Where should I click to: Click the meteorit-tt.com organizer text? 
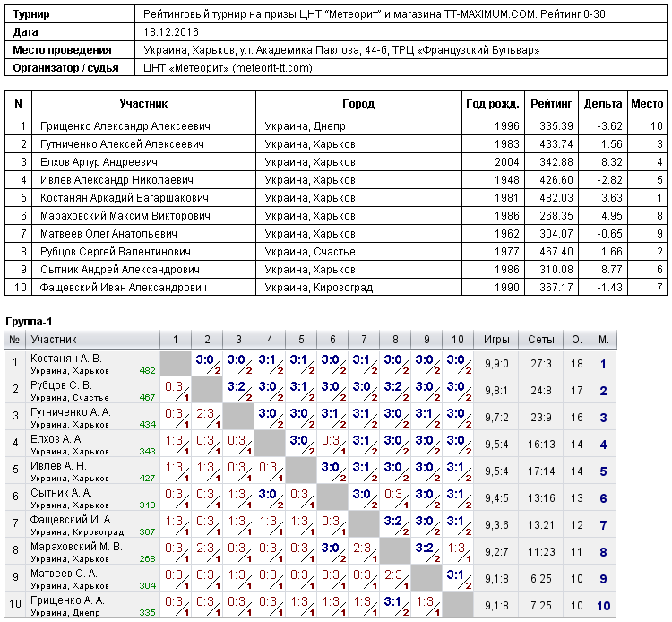tap(272, 68)
